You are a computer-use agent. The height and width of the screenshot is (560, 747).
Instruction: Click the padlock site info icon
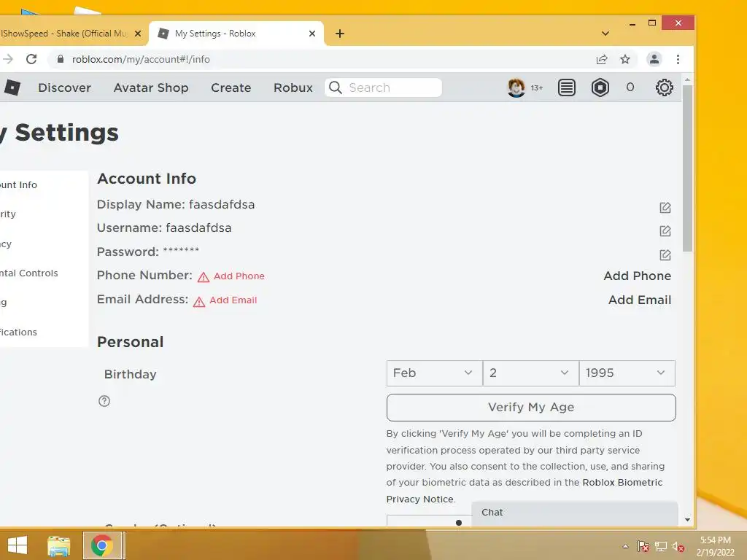coord(60,59)
